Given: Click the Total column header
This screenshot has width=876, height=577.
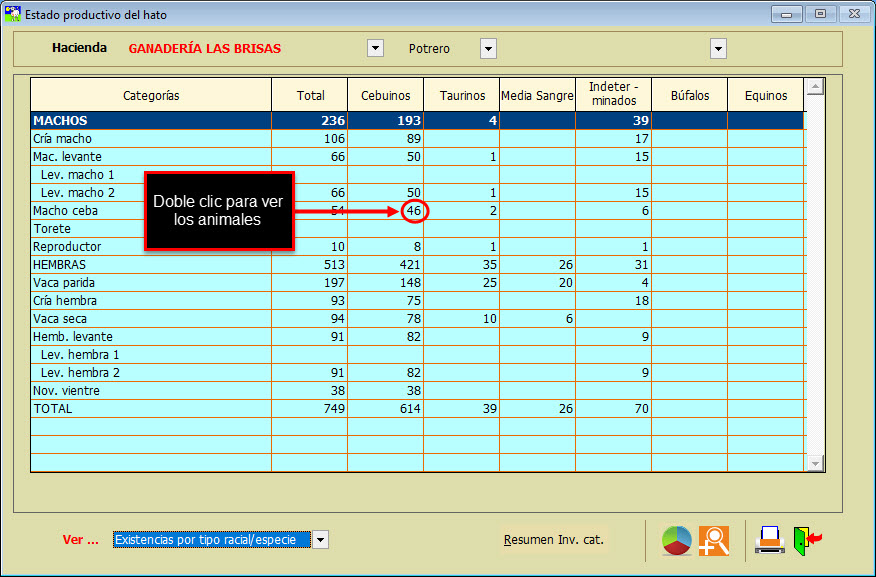Looking at the screenshot, I should (x=310, y=96).
